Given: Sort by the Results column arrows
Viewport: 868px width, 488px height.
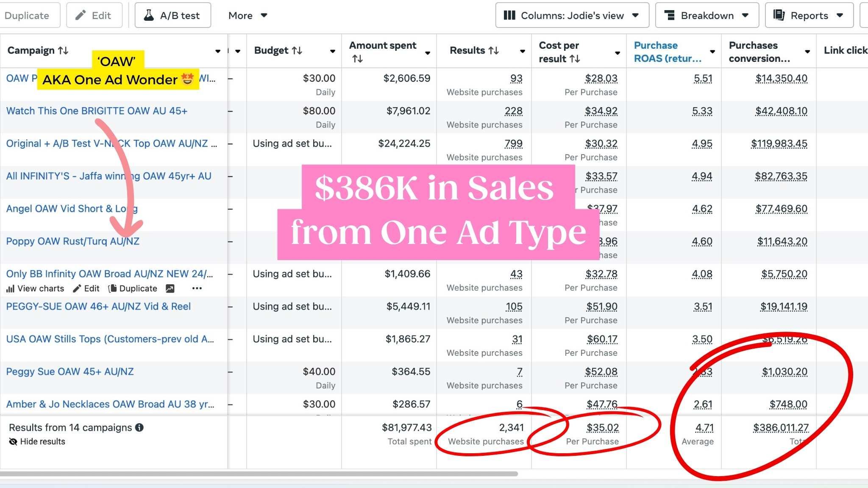Looking at the screenshot, I should point(493,50).
